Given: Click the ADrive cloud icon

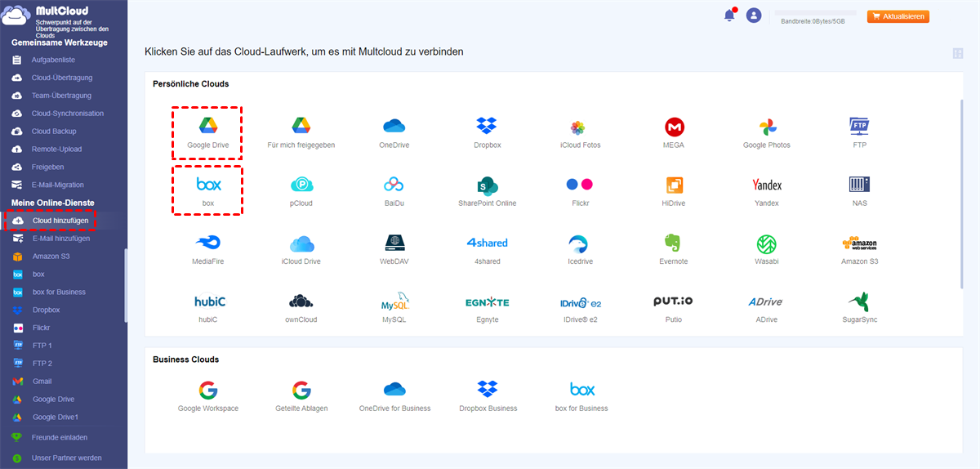Looking at the screenshot, I should pyautogui.click(x=765, y=301).
